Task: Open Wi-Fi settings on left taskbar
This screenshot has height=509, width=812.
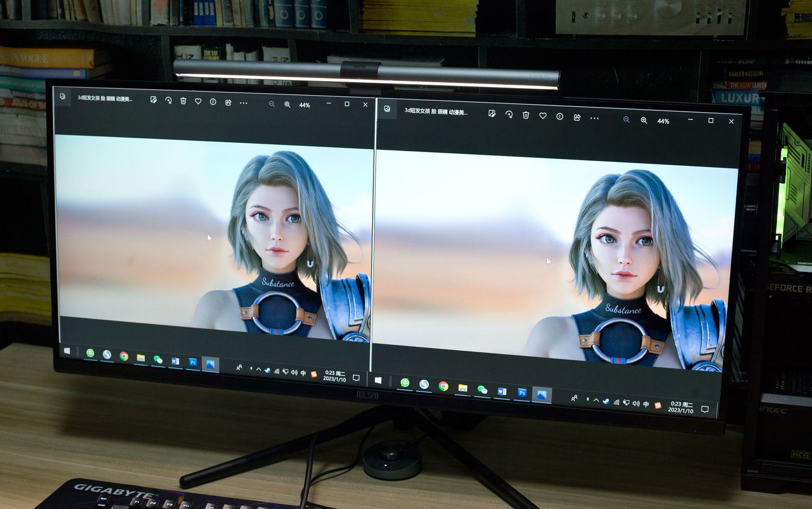Action: 277,371
